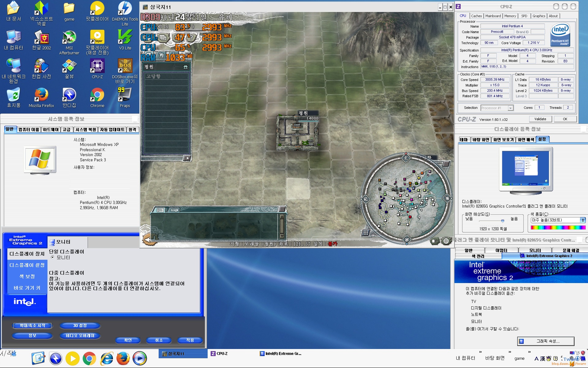Click the arrow button under city list
The width and height of the screenshot is (588, 368).
pos(187,158)
